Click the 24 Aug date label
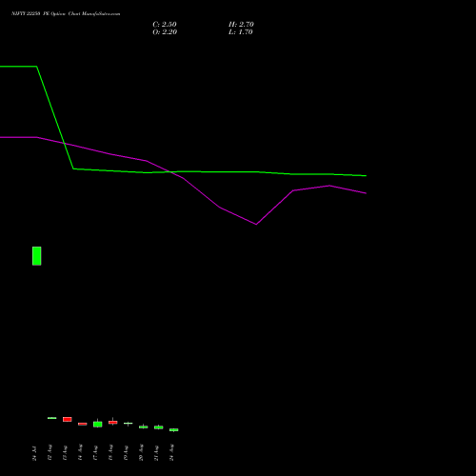The image size is (476, 476). tap(171, 452)
